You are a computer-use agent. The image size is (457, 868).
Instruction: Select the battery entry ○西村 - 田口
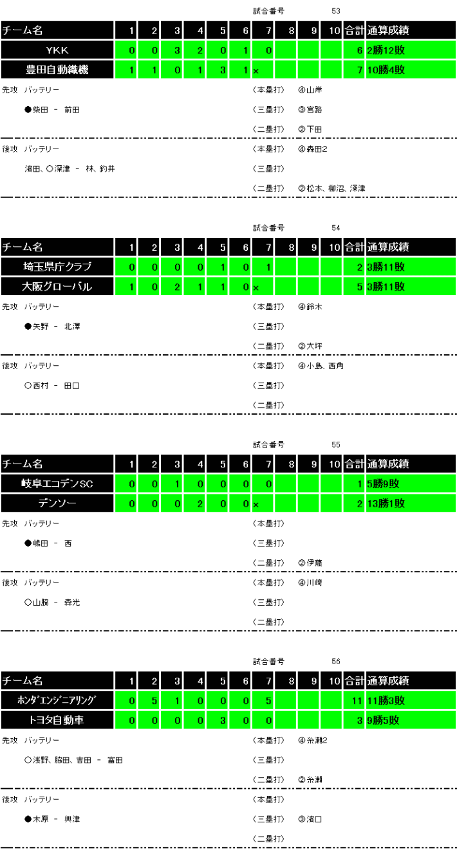(52, 385)
